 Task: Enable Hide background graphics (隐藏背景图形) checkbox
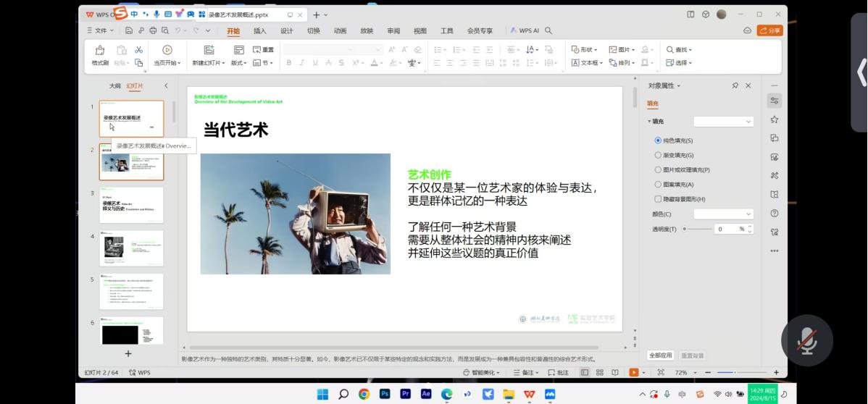[658, 199]
